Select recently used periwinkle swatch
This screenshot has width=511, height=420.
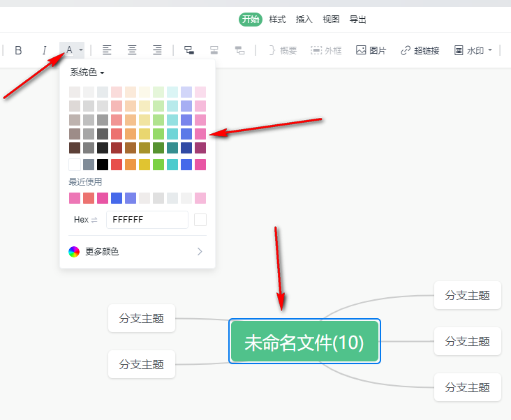point(131,198)
